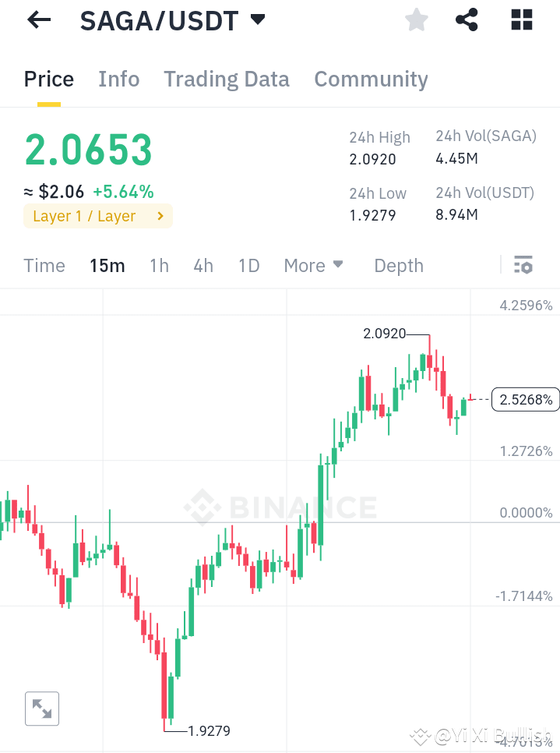
Task: Open the Layer 1 / Layer category chevron
Action: coord(160,217)
